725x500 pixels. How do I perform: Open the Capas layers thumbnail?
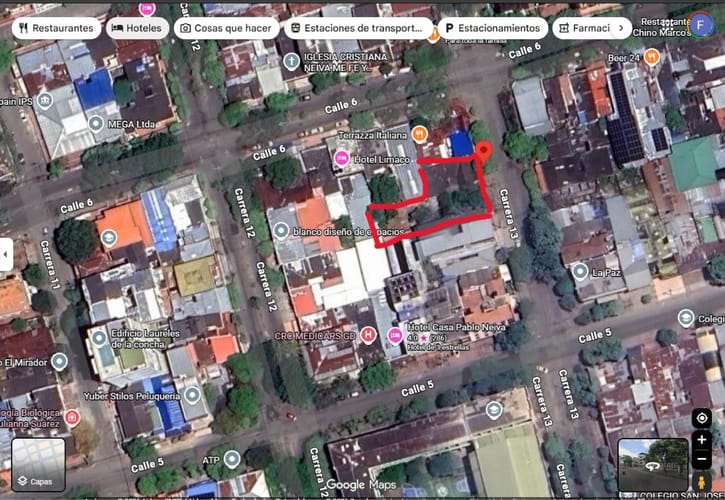pos(38,464)
